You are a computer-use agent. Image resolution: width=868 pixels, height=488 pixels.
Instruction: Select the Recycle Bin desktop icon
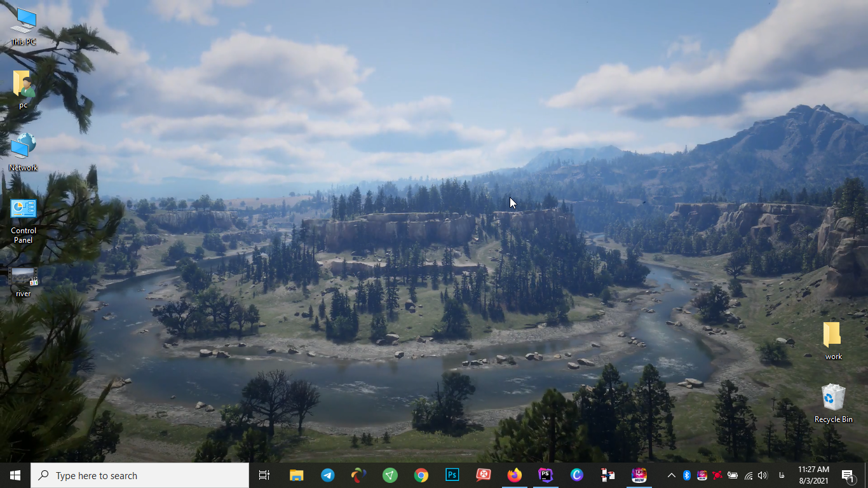(833, 403)
